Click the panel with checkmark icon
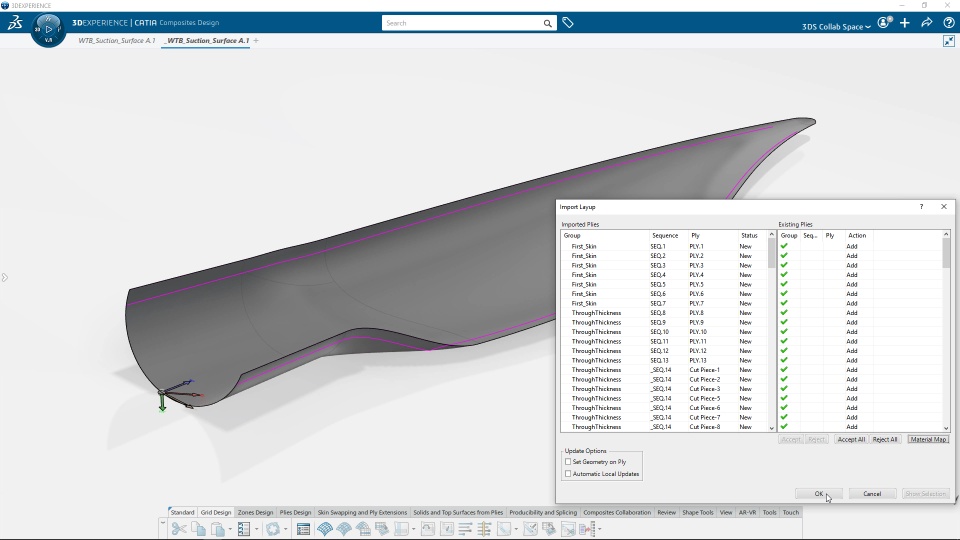This screenshot has width=960, height=540. tap(530, 529)
